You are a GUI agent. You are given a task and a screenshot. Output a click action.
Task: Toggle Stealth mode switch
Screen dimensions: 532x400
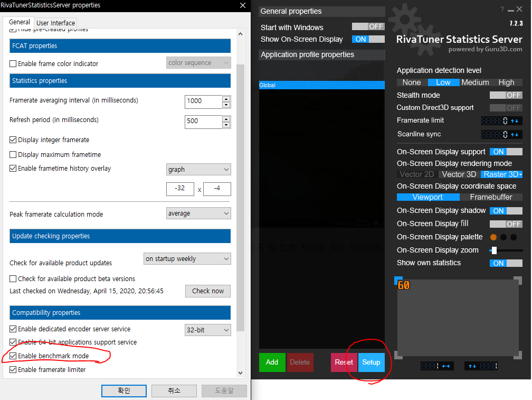click(x=506, y=95)
